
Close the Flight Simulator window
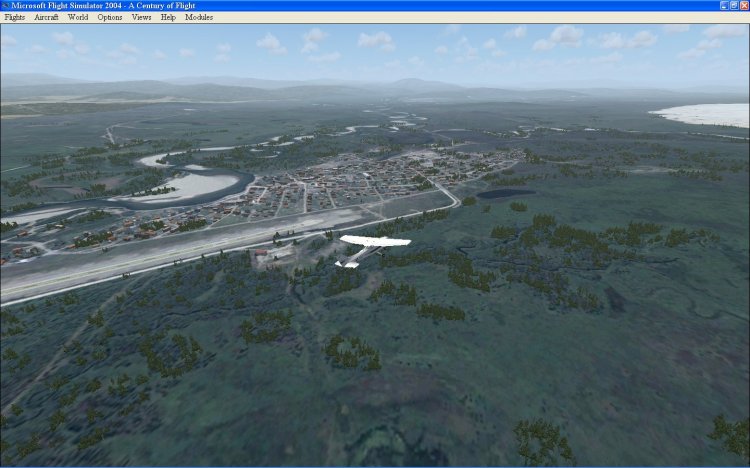coord(744,6)
